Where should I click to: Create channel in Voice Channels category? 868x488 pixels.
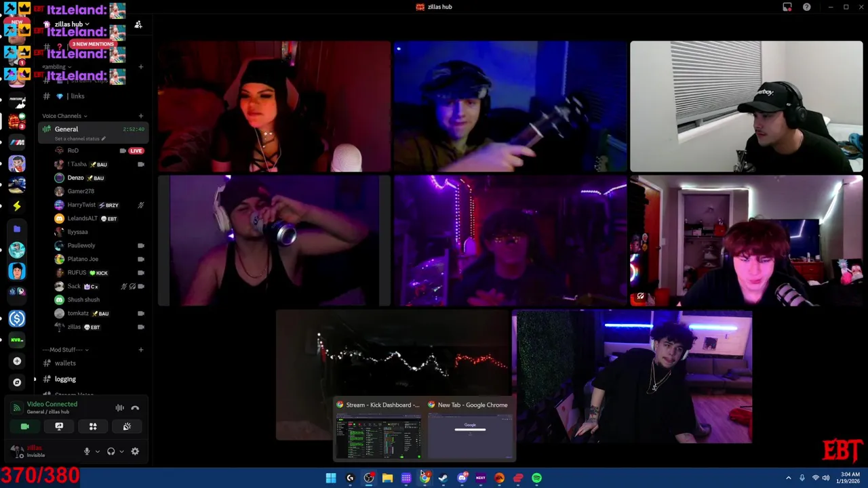[x=140, y=116]
